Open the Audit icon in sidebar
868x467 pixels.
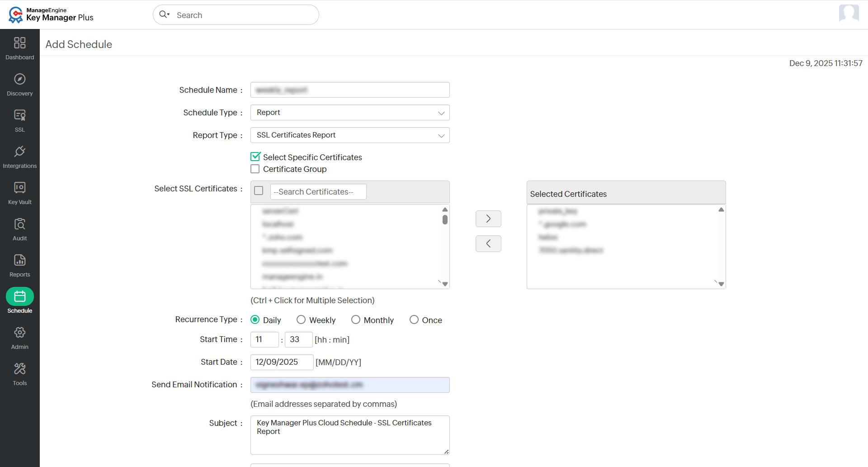(20, 224)
